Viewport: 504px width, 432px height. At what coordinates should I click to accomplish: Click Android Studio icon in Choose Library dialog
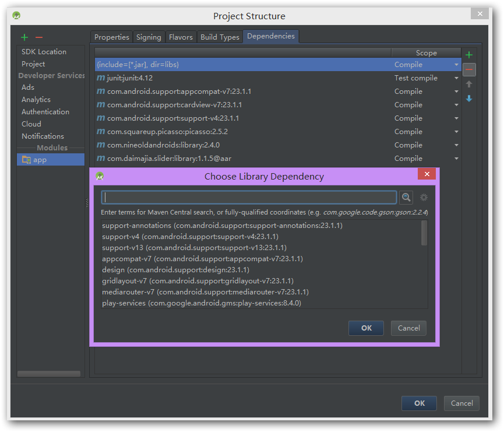click(100, 176)
